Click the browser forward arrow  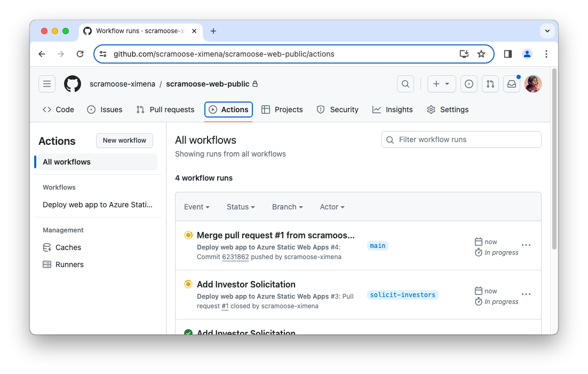pos(61,54)
